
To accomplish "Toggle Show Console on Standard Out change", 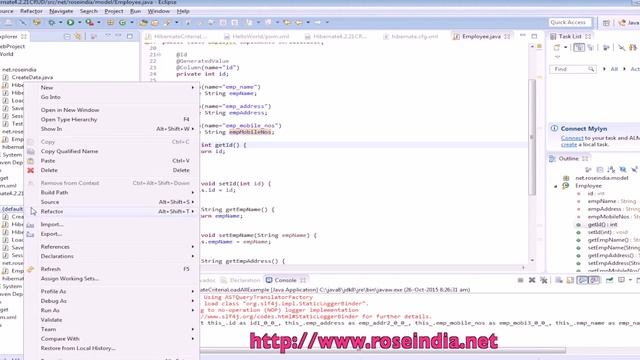I will click(583, 280).
